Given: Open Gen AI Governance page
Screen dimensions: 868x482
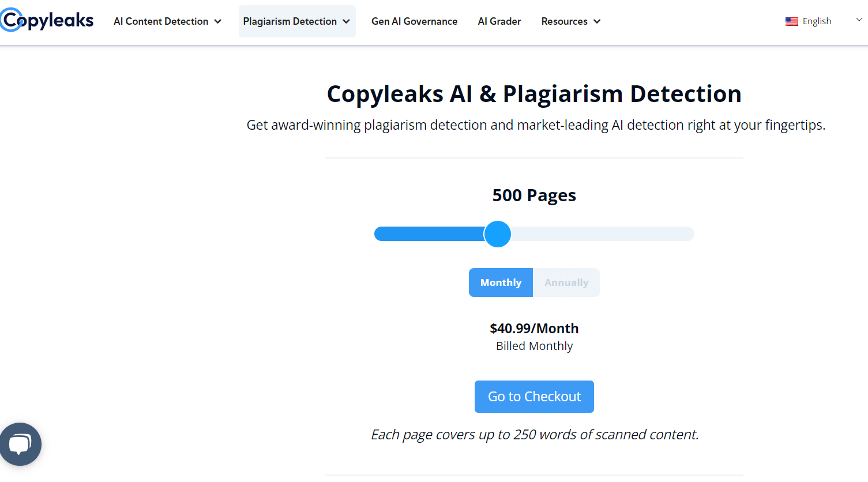Looking at the screenshot, I should [x=414, y=21].
